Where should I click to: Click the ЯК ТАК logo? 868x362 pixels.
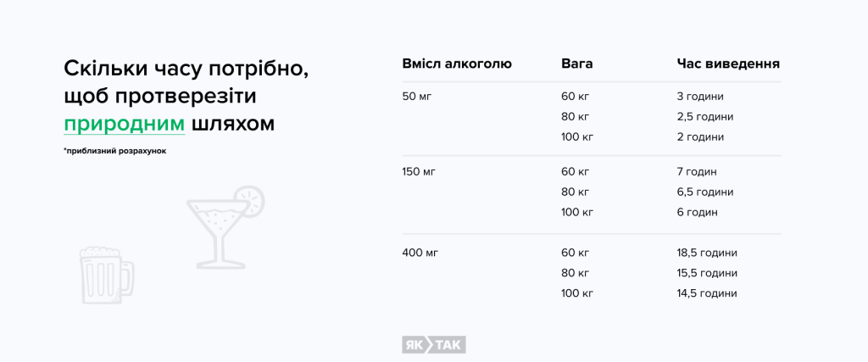[x=433, y=344]
